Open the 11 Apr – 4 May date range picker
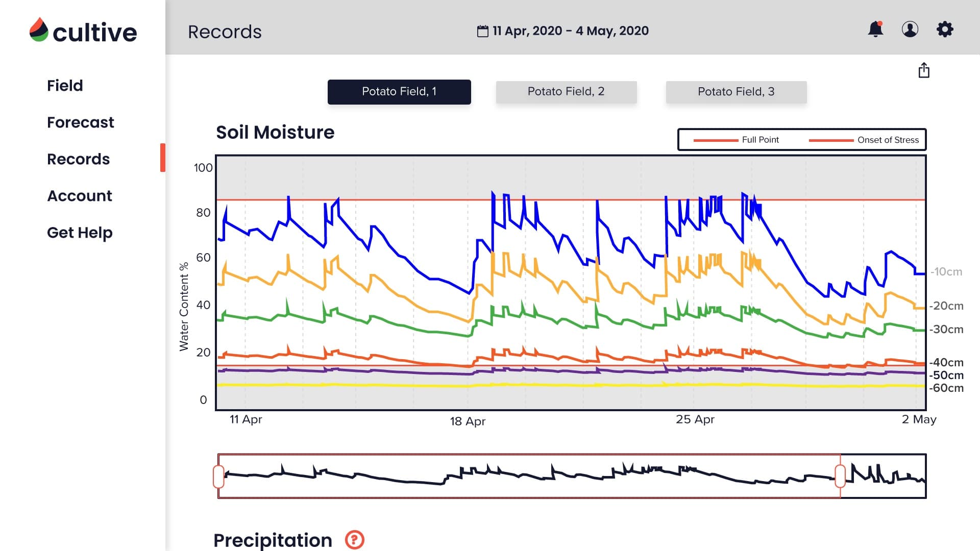Viewport: 980px width, 551px height. (x=570, y=31)
